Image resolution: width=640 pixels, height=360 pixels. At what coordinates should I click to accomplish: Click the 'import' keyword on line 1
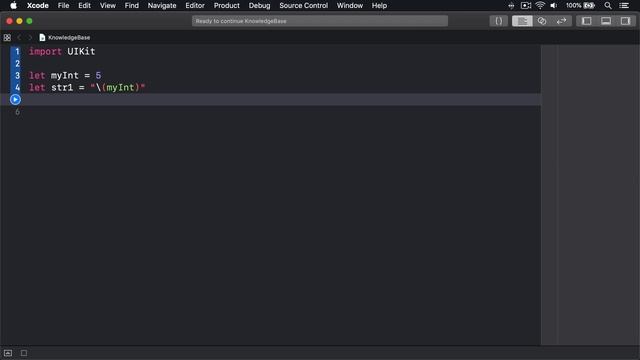point(45,51)
